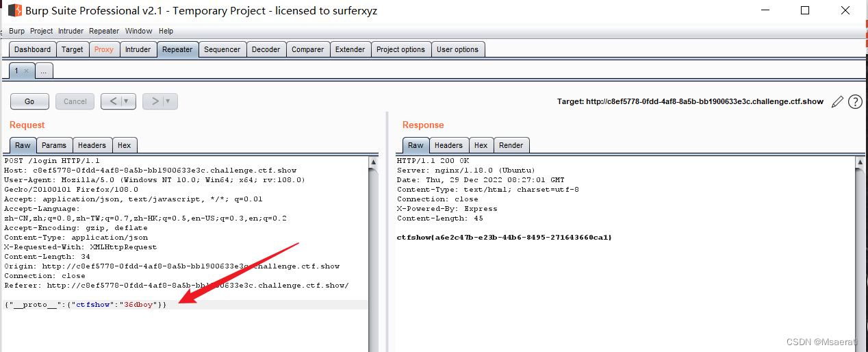Select the Response Headers tab
The width and height of the screenshot is (868, 352).
[448, 145]
